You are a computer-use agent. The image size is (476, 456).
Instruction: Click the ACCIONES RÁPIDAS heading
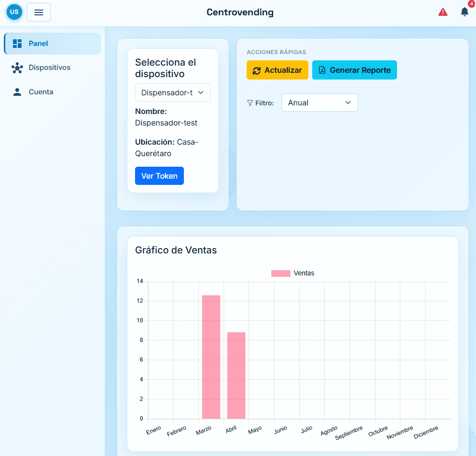click(276, 52)
